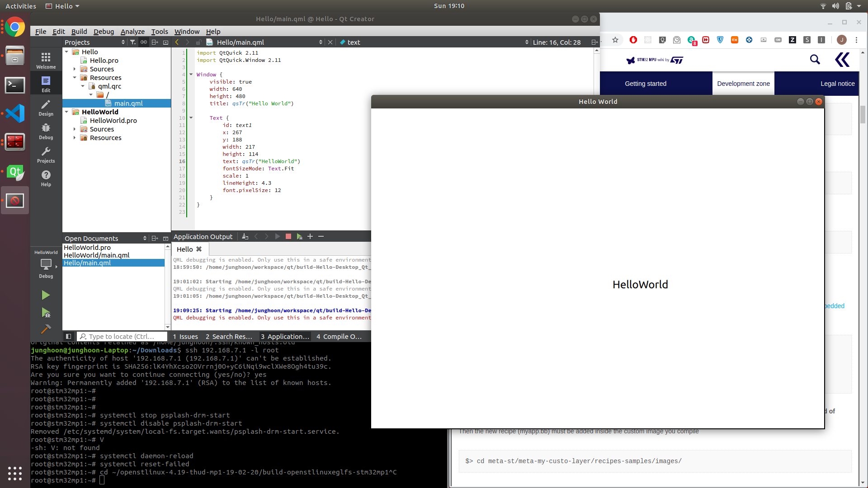The image size is (868, 488).
Task: Expand Resources under HelloWorld project
Action: [x=75, y=138]
